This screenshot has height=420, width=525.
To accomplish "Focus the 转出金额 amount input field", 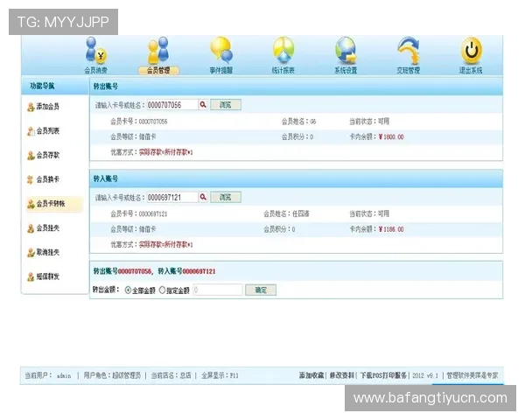I will click(x=217, y=290).
